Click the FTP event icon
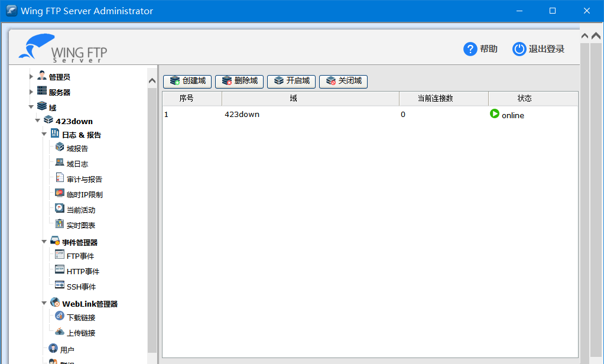The image size is (604, 364). pos(59,255)
